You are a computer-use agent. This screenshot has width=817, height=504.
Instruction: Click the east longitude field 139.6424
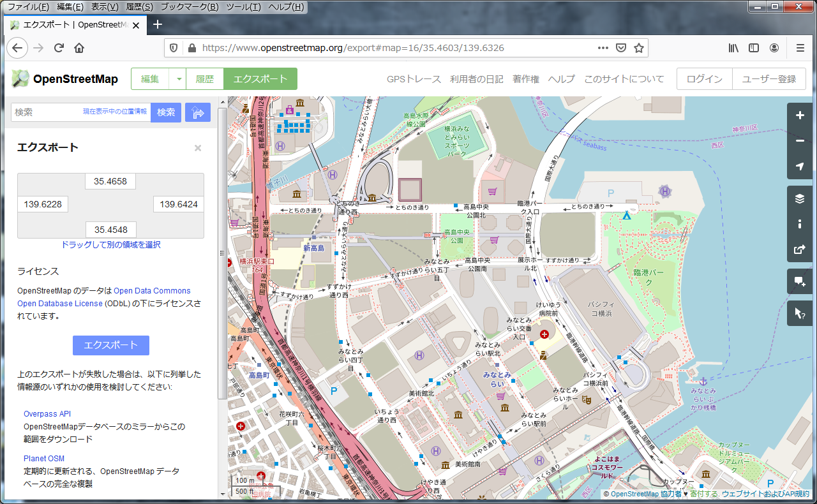(x=179, y=204)
